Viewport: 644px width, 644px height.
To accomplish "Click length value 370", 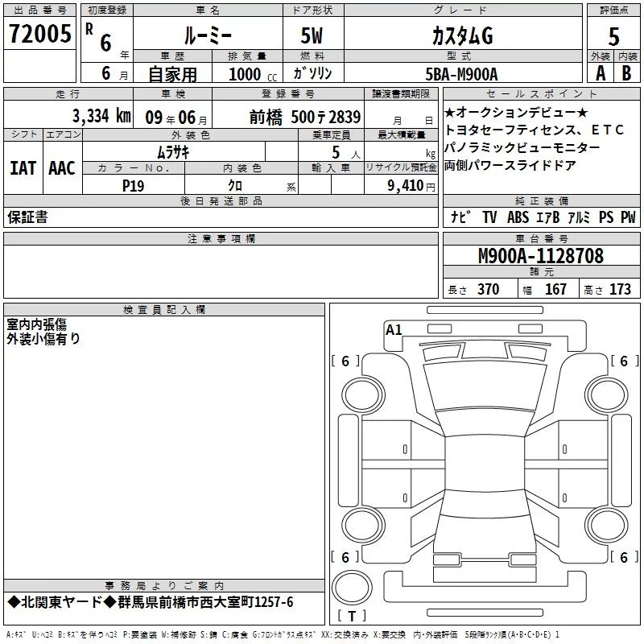I will (488, 289).
